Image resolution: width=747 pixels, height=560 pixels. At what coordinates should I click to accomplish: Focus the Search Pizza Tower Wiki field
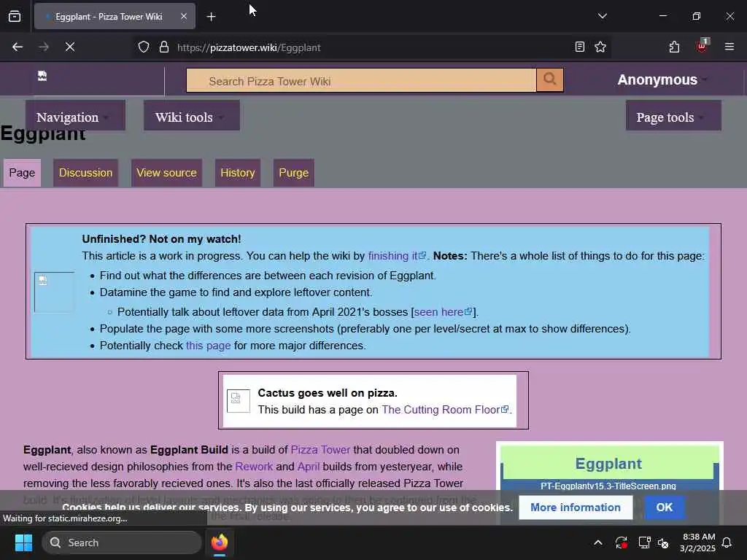(362, 80)
